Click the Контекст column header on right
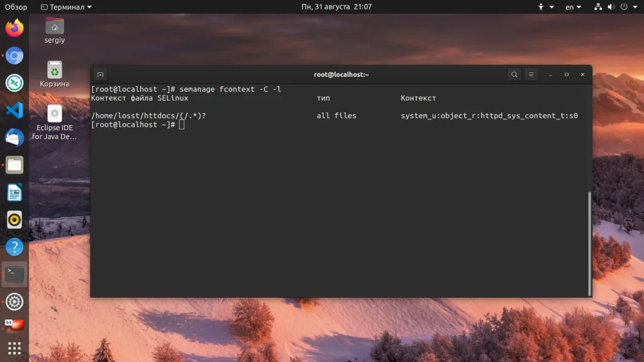 418,98
